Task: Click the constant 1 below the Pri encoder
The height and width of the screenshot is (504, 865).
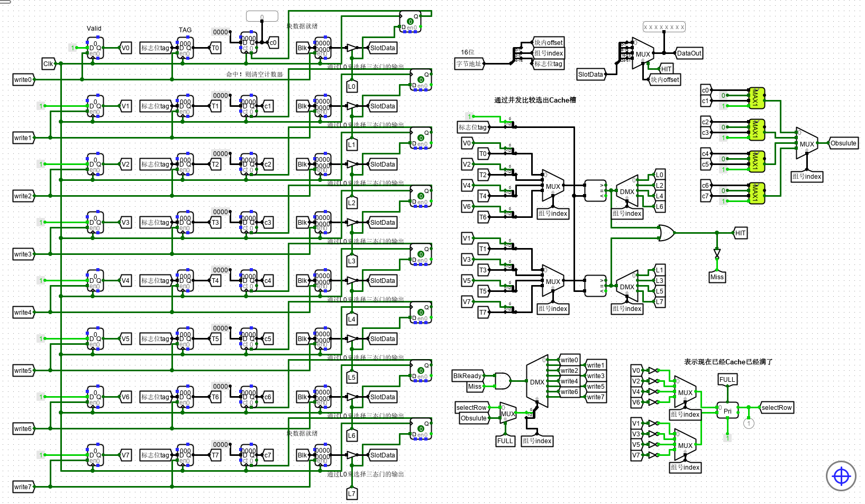Action: point(727,438)
